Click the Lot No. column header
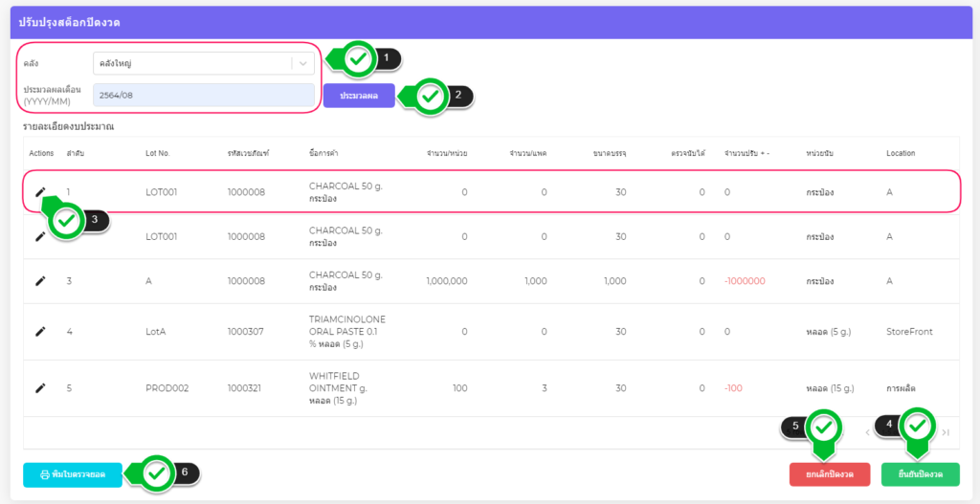This screenshot has height=504, width=980. pos(157,153)
